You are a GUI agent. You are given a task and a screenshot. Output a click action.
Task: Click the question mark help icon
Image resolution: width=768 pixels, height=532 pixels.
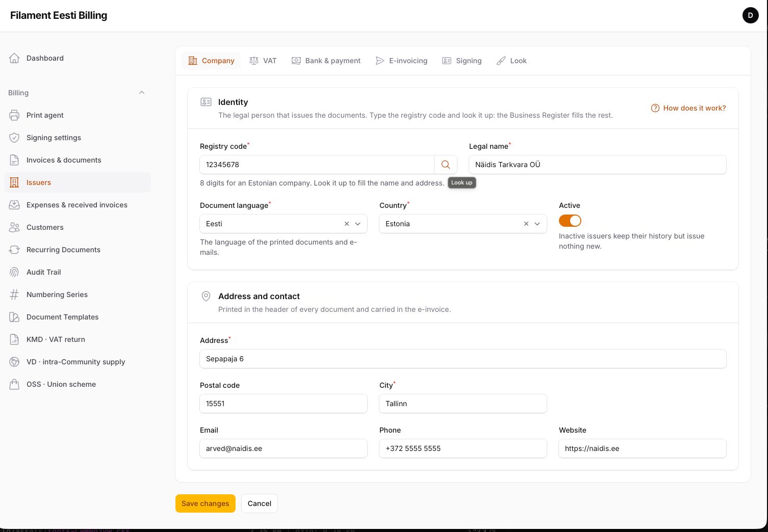point(655,108)
